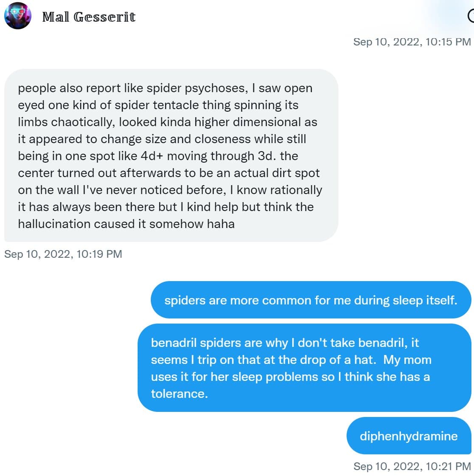The height and width of the screenshot is (476, 474).
Task: Click the 10:21 PM timestamp
Action: [412, 466]
